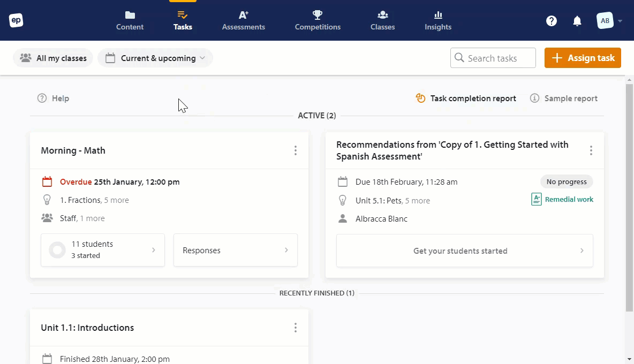View the Sample report
This screenshot has height=364, width=634.
point(564,98)
